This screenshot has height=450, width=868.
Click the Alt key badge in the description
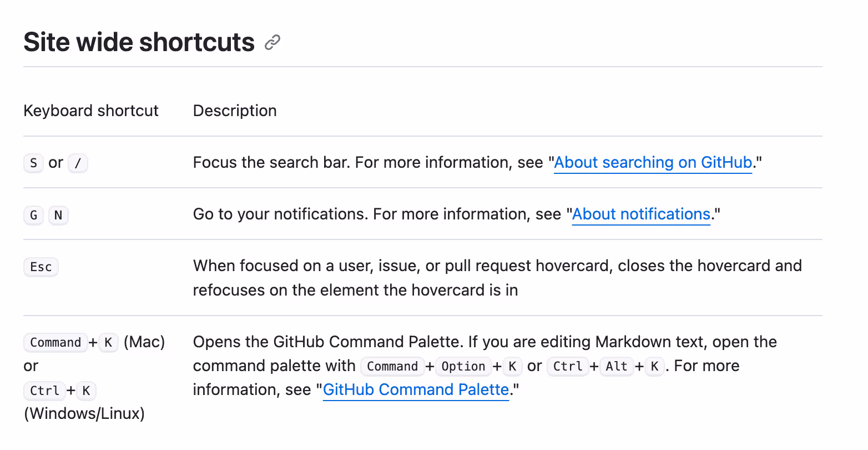617,367
